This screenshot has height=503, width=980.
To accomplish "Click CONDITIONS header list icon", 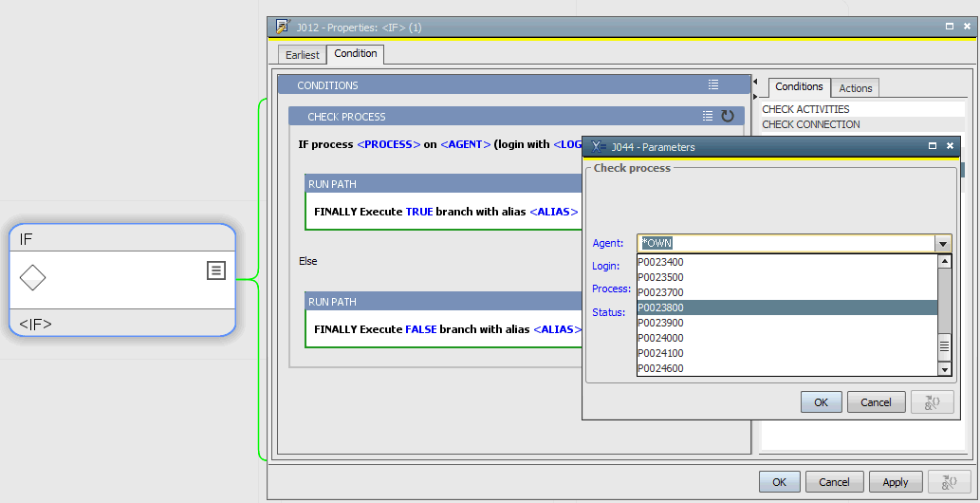I will (713, 84).
